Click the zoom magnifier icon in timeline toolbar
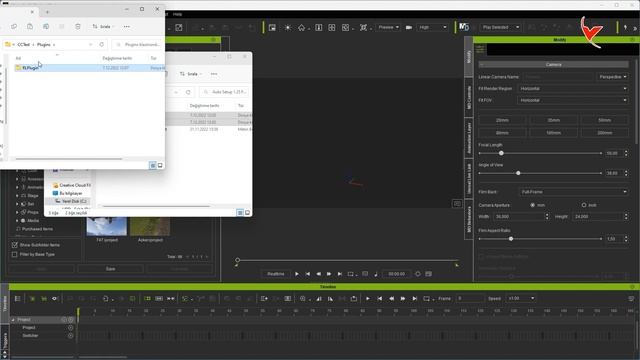Screen dimensions: 640x360 [x=302, y=299]
